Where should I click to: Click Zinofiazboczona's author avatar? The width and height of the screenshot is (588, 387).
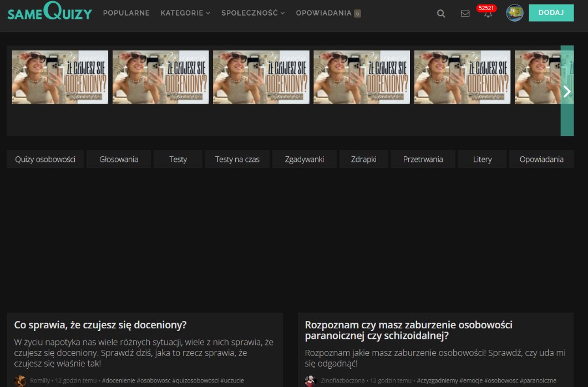311,381
